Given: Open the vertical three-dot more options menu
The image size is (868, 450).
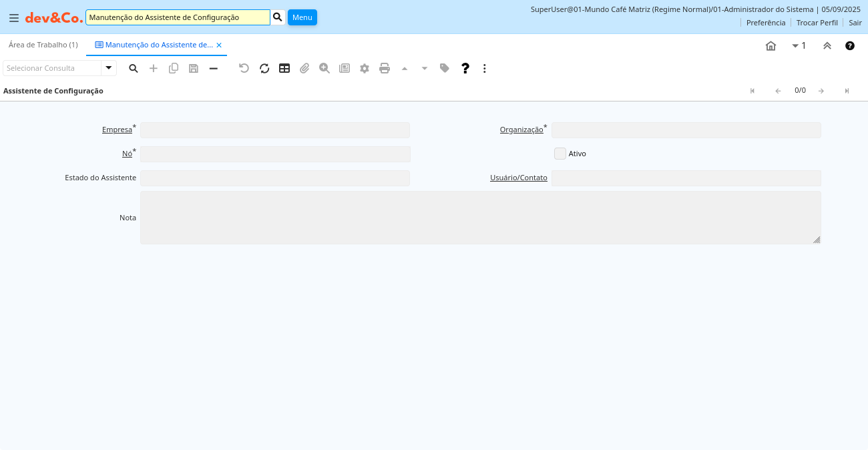Looking at the screenshot, I should coord(485,68).
